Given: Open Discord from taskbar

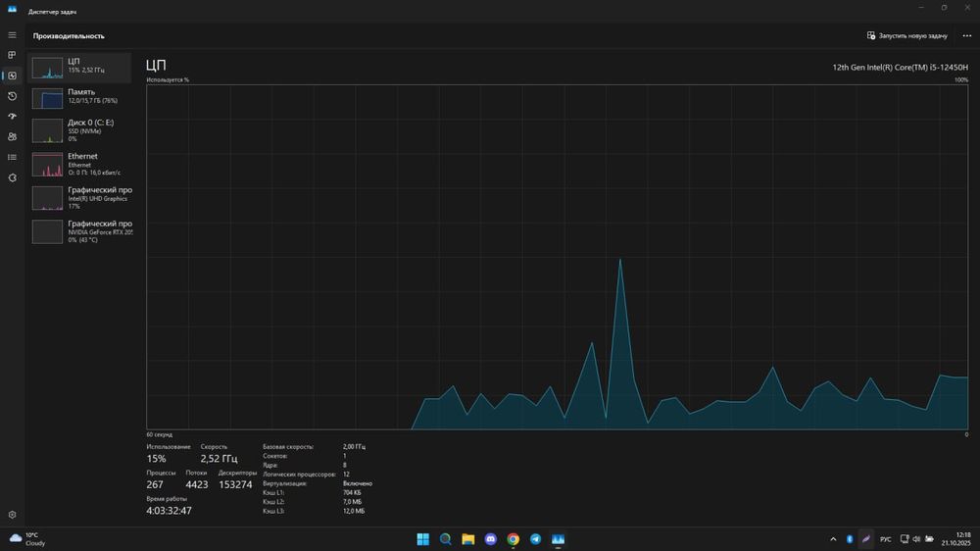Looking at the screenshot, I should 491,539.
